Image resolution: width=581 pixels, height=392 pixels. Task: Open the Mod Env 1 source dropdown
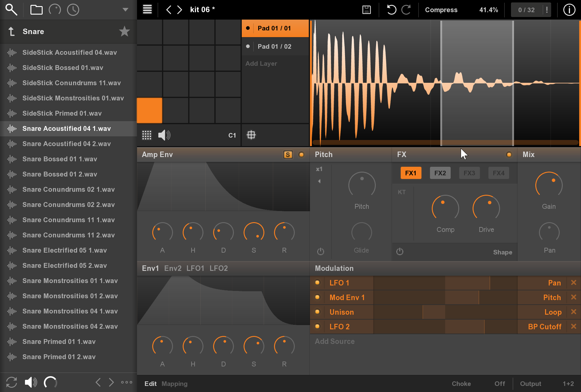(x=349, y=297)
